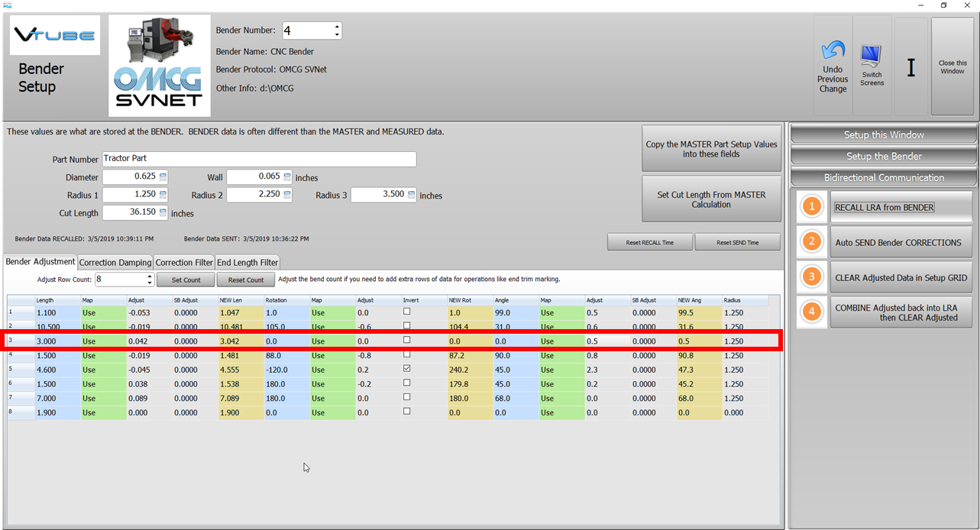Open the calculator icon in Cut Length field

coord(163,213)
